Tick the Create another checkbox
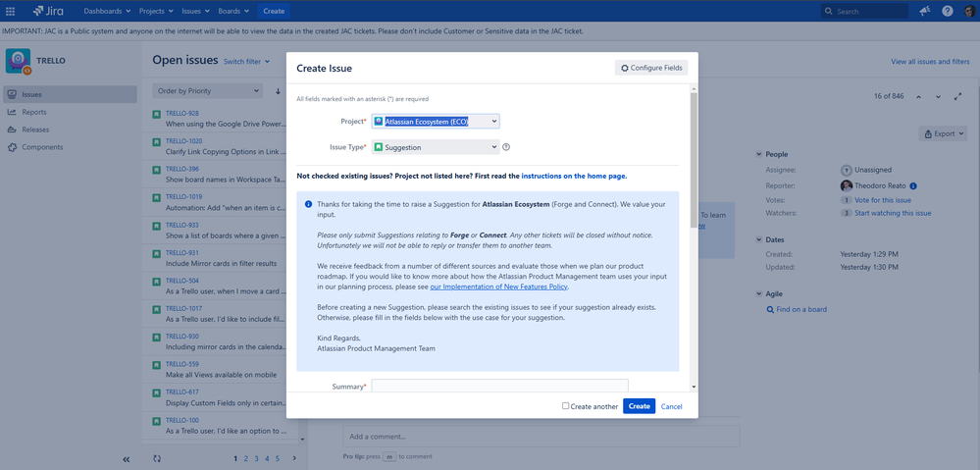 [x=566, y=405]
